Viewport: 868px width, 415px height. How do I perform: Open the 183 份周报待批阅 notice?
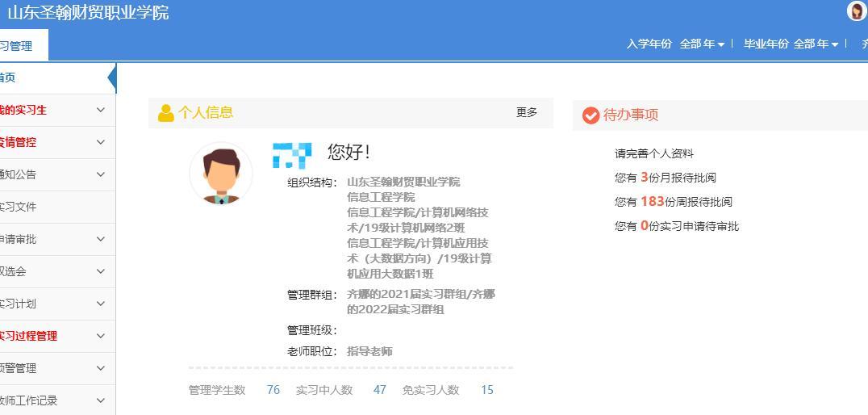[x=673, y=202]
